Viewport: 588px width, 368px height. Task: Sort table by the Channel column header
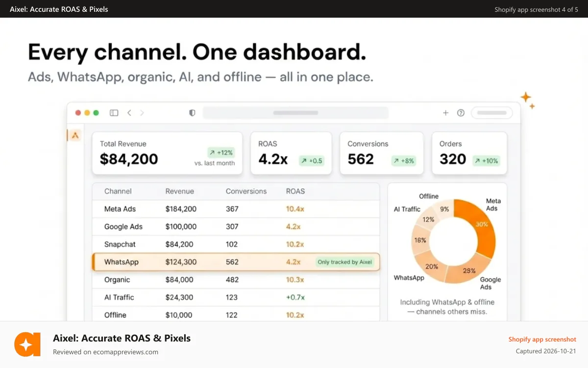pos(118,191)
